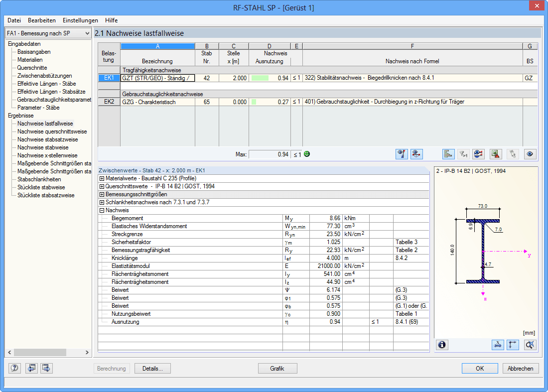Click the 0.27 utilization bar cell
This screenshot has height=392, width=548.
point(270,102)
